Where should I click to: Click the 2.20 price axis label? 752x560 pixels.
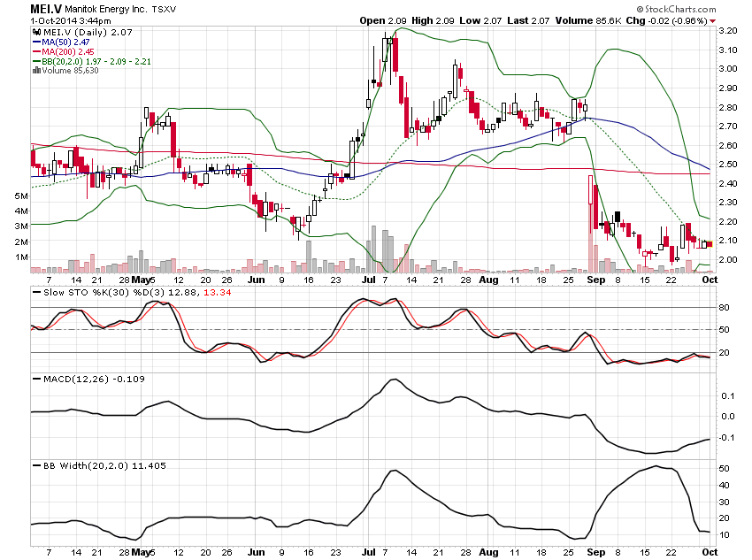pyautogui.click(x=727, y=221)
